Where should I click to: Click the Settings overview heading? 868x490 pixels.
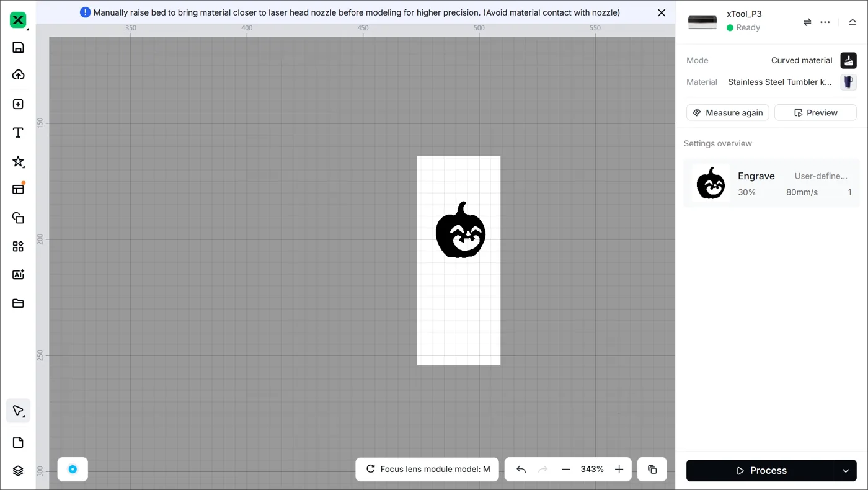[x=717, y=143]
